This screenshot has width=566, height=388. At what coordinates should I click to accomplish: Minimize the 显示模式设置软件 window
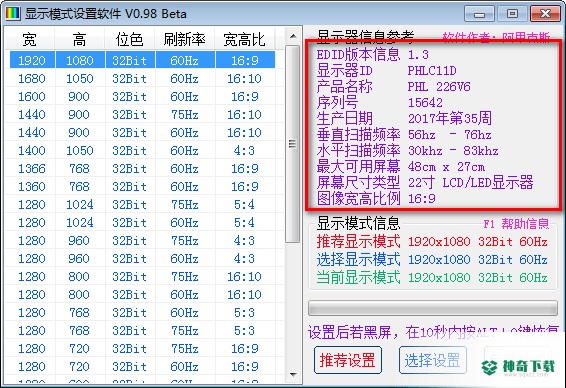pyautogui.click(x=479, y=14)
